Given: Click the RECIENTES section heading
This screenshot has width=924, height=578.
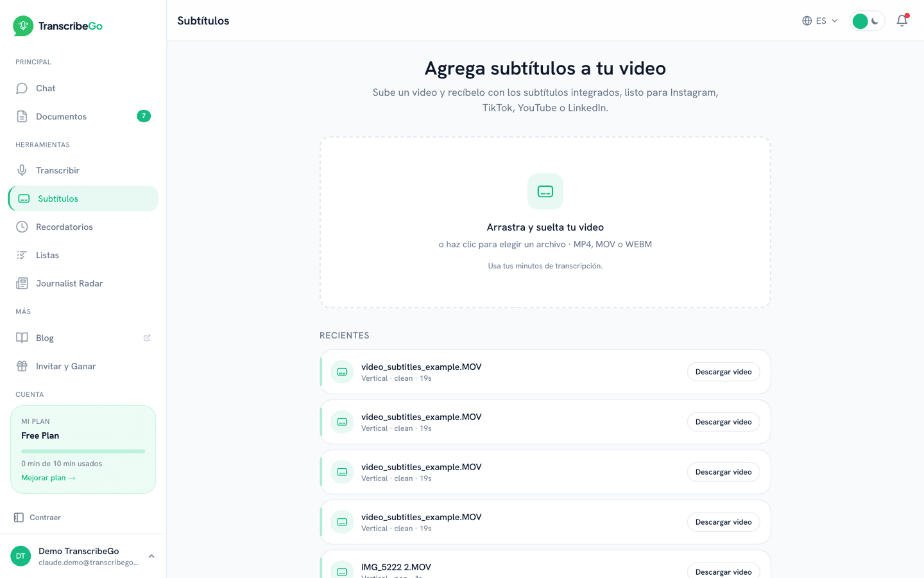Looking at the screenshot, I should click(345, 335).
